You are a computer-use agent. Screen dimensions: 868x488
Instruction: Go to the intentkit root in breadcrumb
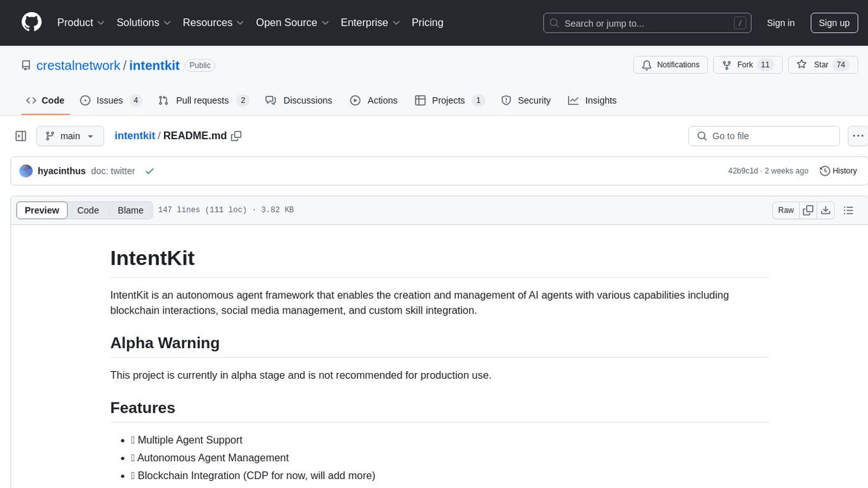tap(135, 135)
